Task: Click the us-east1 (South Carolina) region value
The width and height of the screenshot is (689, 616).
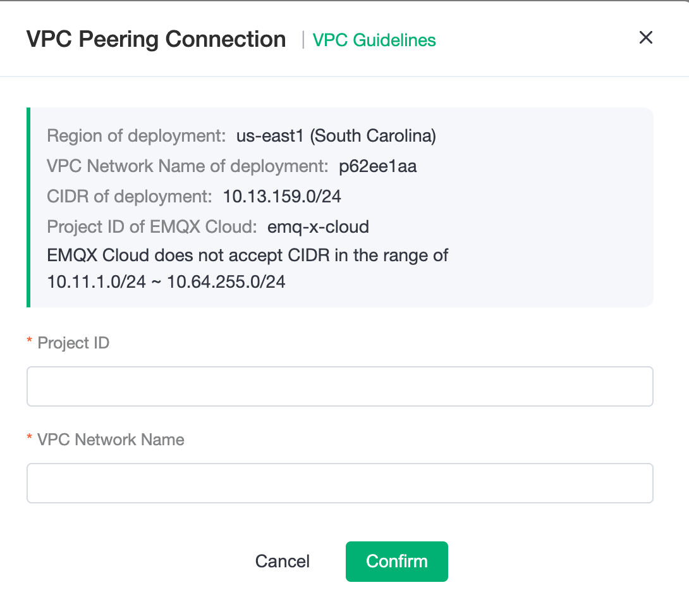Action: pos(336,136)
